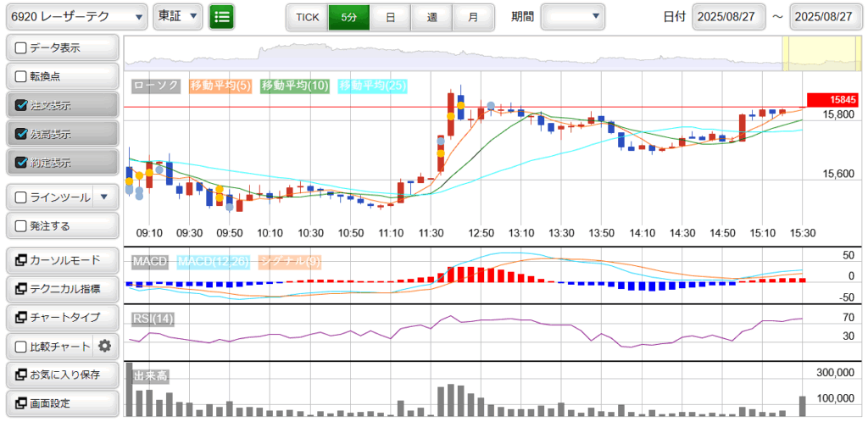Click the red 15845 current price tag
Screen dimensions: 868x422
[832, 100]
